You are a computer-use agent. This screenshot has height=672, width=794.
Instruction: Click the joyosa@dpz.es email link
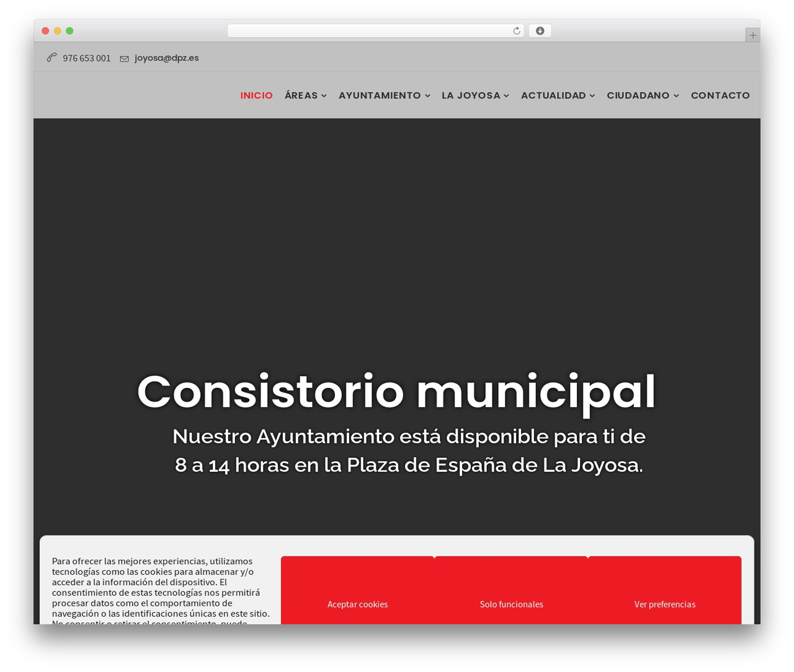coord(166,58)
